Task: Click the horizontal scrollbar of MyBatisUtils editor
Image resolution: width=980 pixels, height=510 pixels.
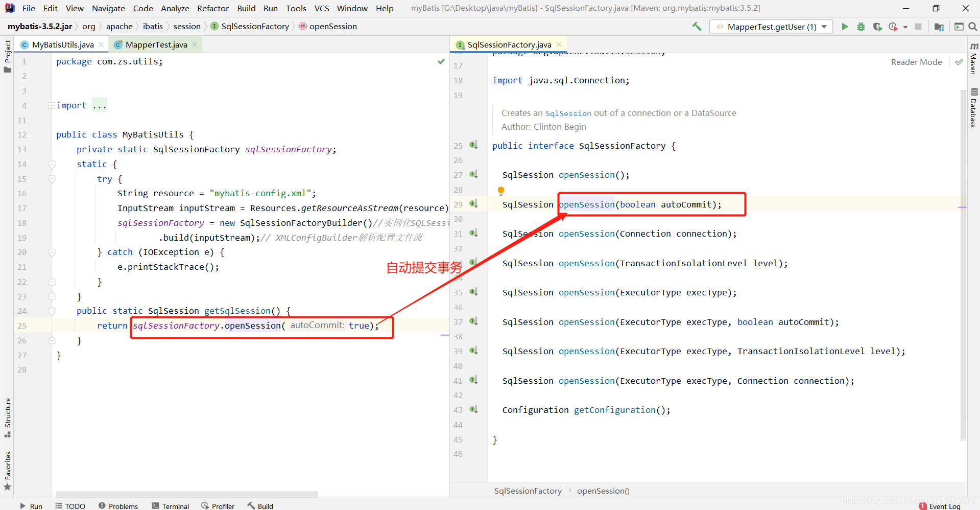Action: coord(187,494)
